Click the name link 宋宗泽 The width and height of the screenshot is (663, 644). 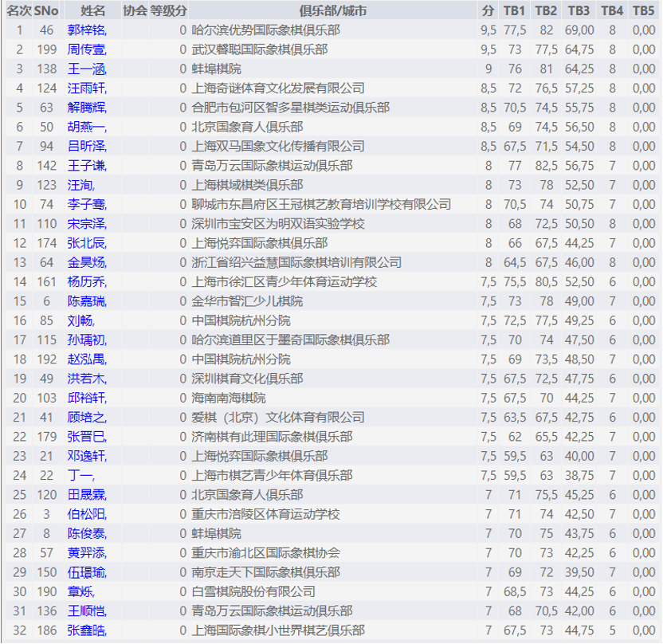pyautogui.click(x=86, y=224)
